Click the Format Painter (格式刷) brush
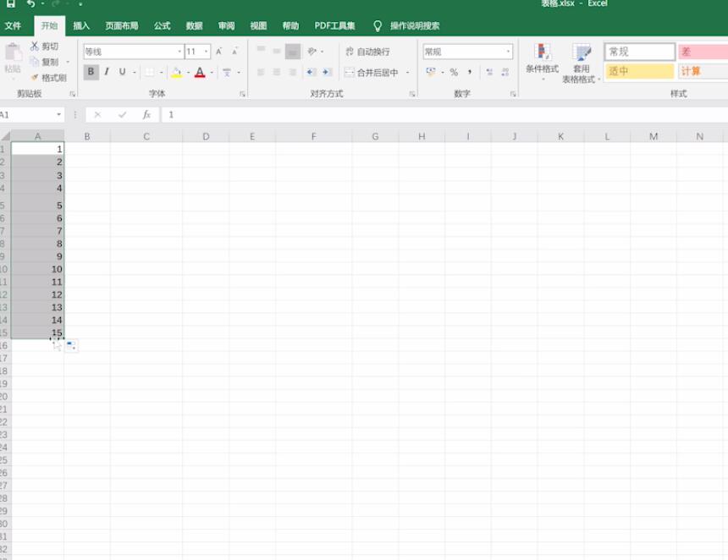This screenshot has height=560, width=728. (x=35, y=78)
